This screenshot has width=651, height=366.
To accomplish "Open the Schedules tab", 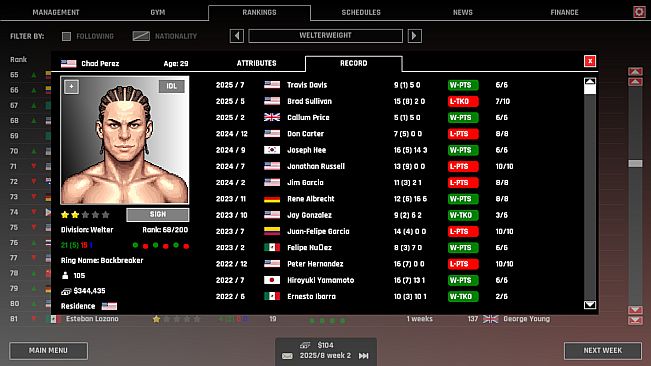I will (x=361, y=12).
